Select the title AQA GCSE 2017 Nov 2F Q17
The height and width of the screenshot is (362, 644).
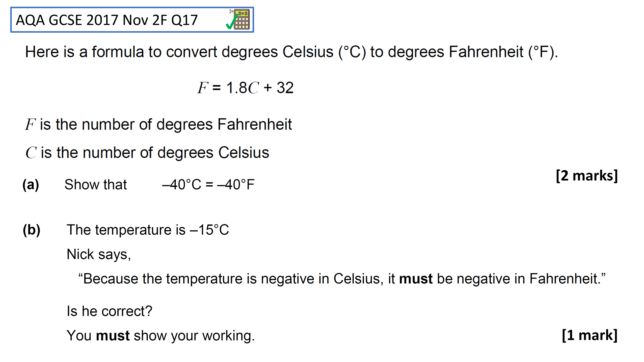(x=107, y=20)
